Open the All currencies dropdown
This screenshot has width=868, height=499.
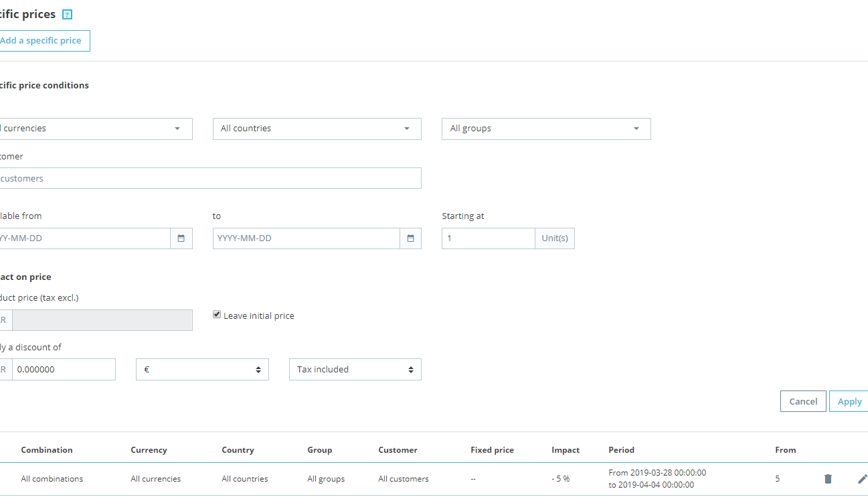95,129
